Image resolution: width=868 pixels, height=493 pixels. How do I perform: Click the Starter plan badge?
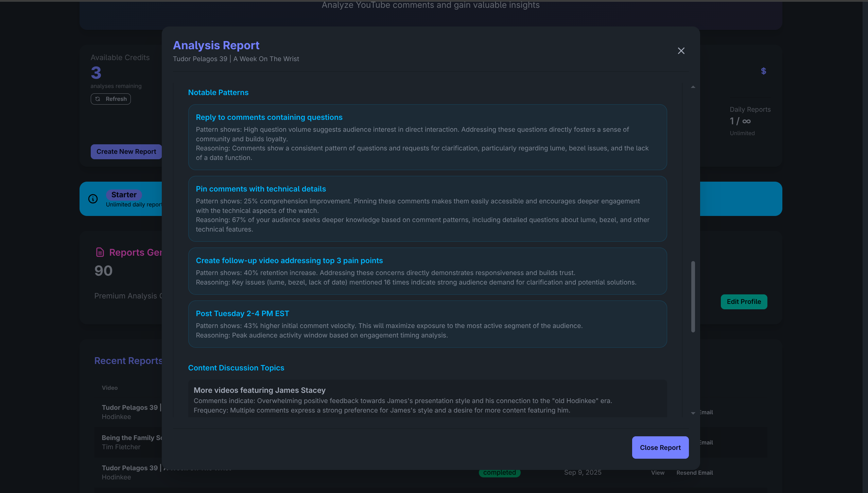(124, 195)
